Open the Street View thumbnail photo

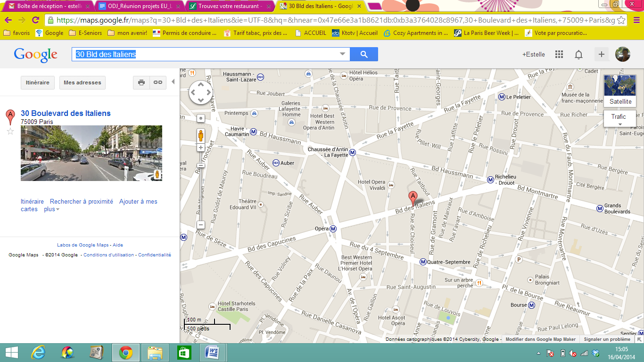click(x=91, y=153)
